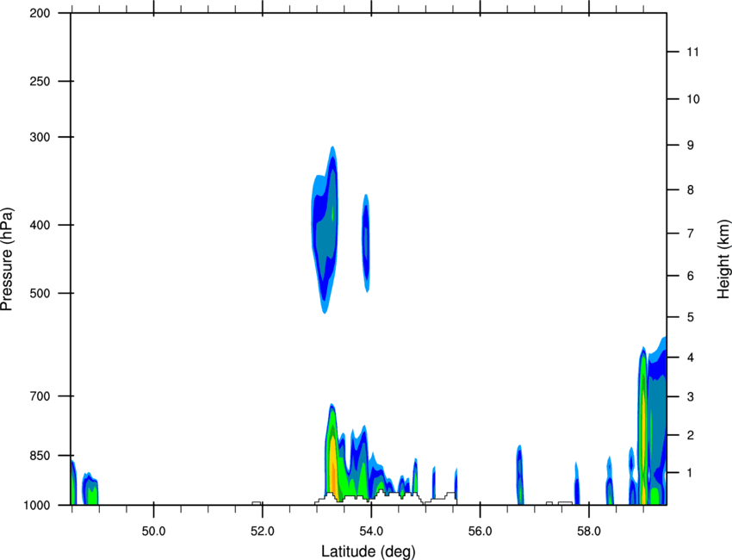
Task: Select the 250 pressure tick label
Action: [40, 81]
